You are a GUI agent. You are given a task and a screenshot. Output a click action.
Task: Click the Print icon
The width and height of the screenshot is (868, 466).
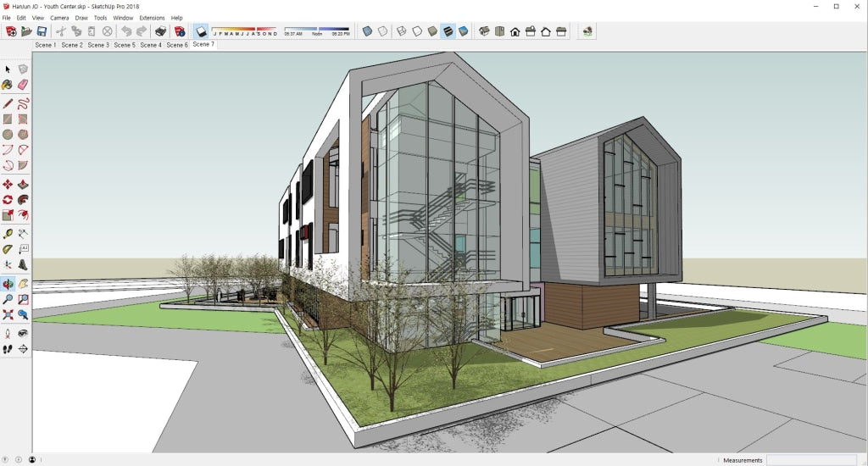click(x=161, y=31)
